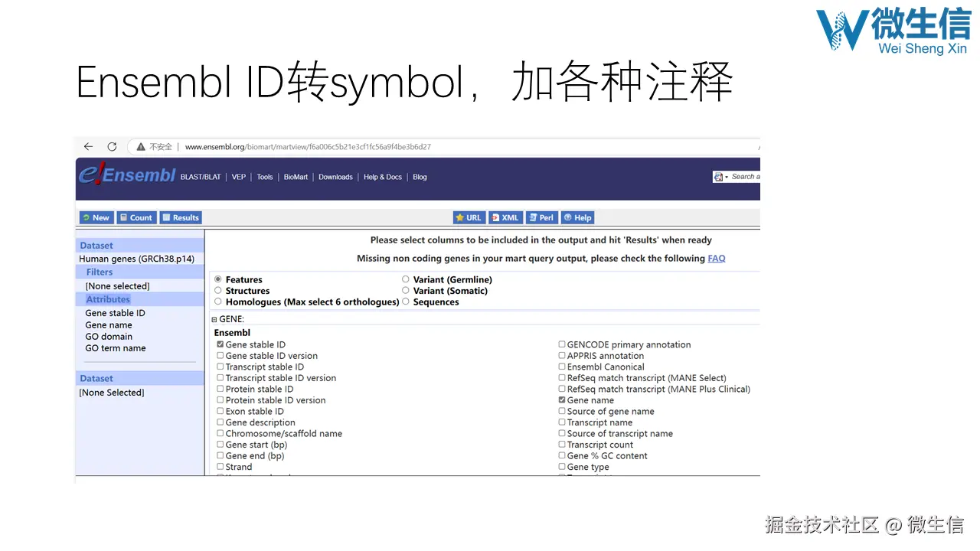This screenshot has height=551, width=980.
Task: Open the FAQ link about missing genes
Action: tap(716, 258)
